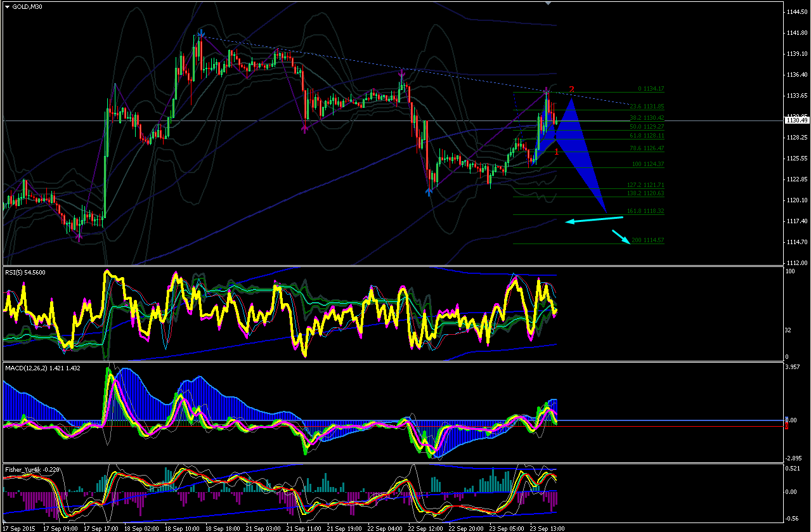
Task: Click the 18 Sep 02:00 time label
Action: pos(141,528)
